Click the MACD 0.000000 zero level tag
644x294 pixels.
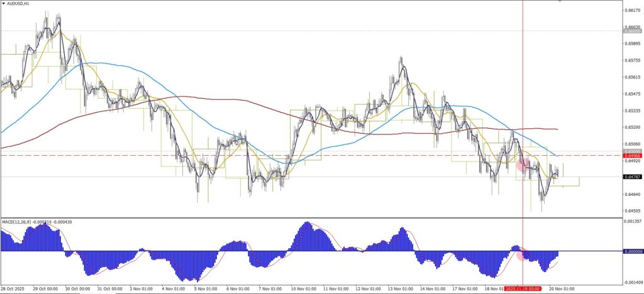632,251
